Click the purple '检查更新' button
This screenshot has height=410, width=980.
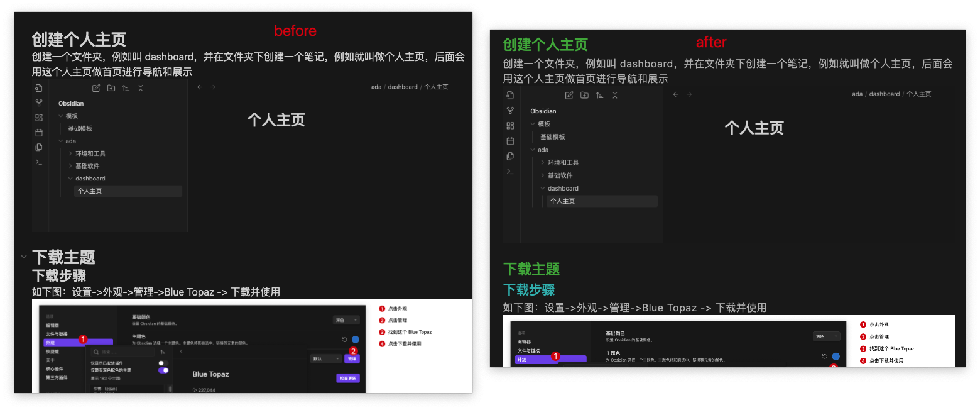point(347,379)
